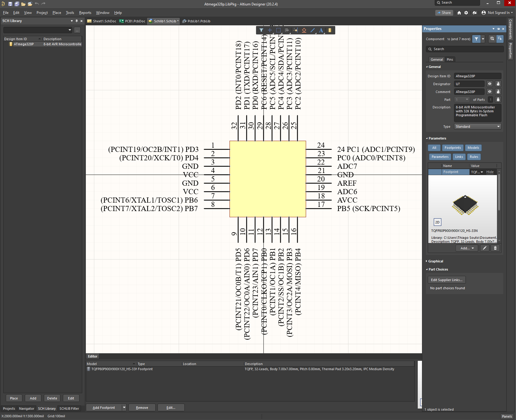This screenshot has height=420, width=516.
Task: Open the Add... dropdown in Parameters
Action: coord(467,248)
